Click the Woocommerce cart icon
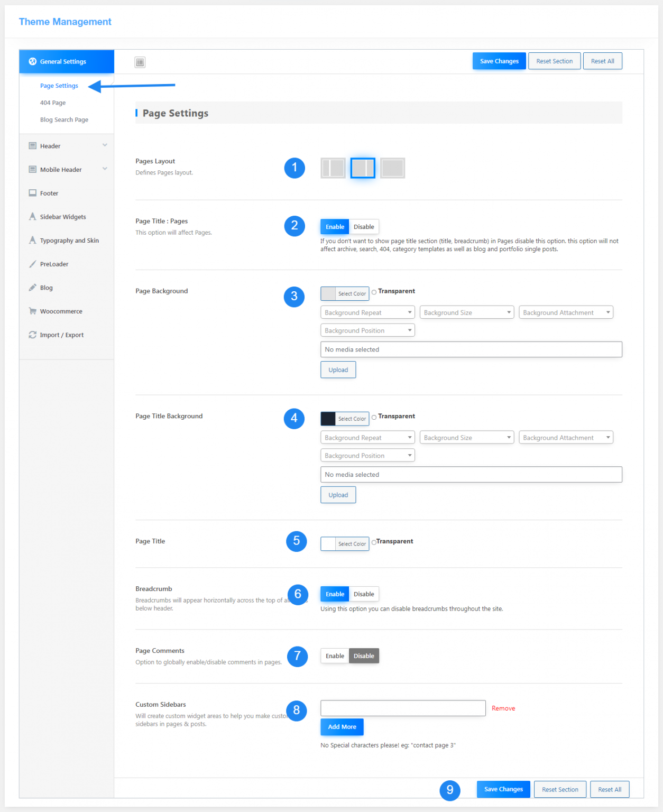Image resolution: width=663 pixels, height=812 pixels. tap(33, 311)
